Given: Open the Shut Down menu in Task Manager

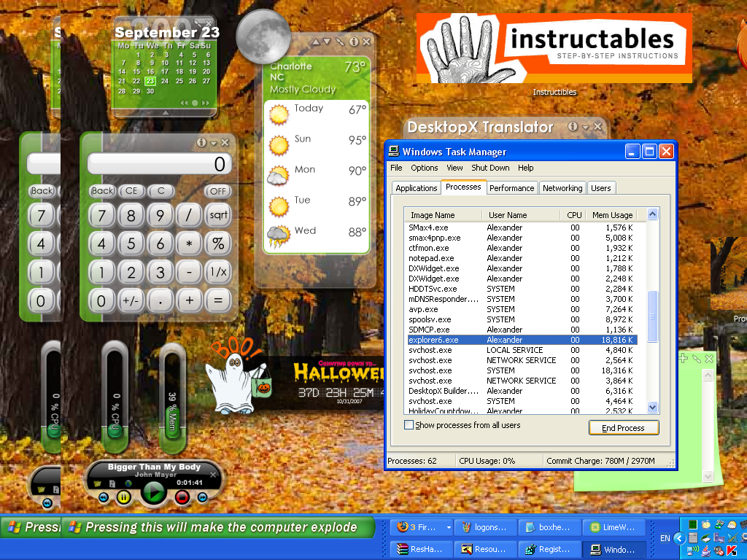Looking at the screenshot, I should [490, 168].
